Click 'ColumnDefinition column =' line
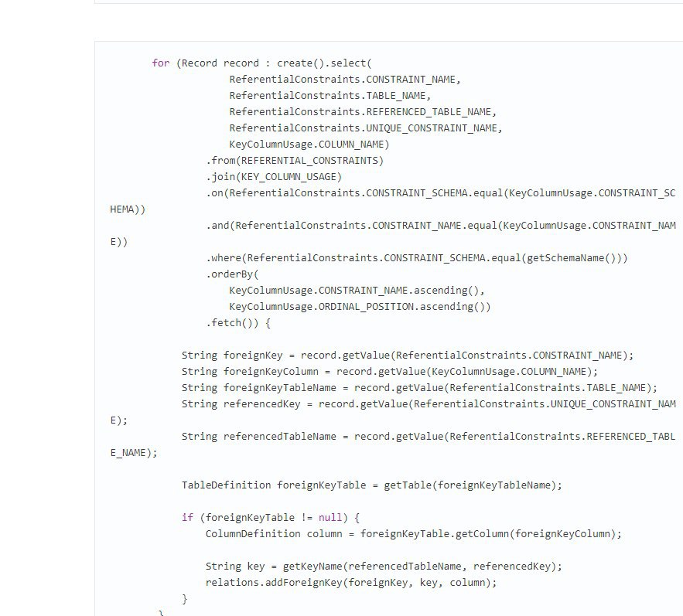This screenshot has width=683, height=616. [x=414, y=534]
